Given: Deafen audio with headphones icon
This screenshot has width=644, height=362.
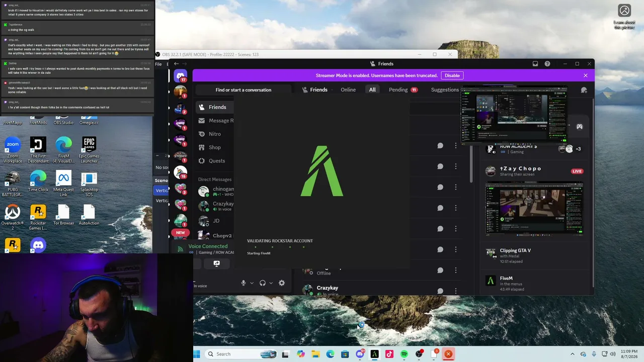Looking at the screenshot, I should coord(262,283).
